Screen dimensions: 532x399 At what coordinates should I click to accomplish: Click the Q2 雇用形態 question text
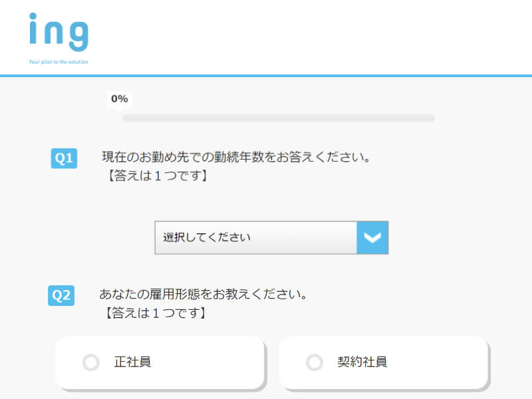(203, 294)
